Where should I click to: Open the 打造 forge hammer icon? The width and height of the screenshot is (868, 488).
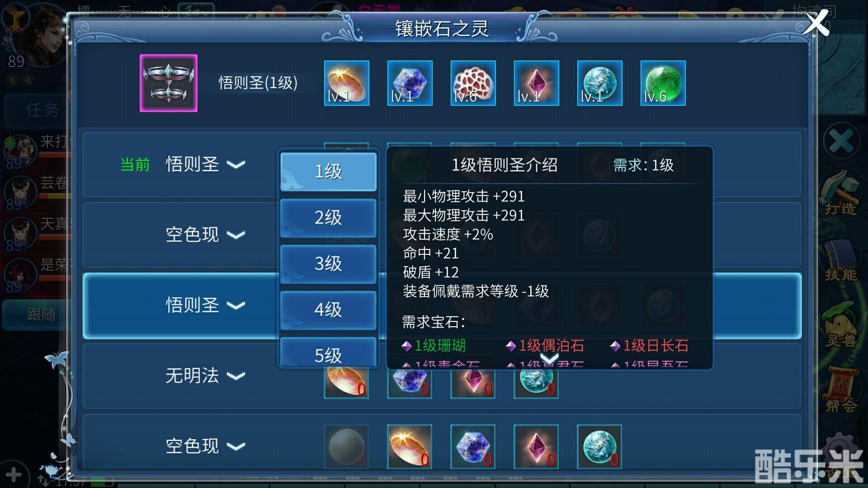[x=840, y=193]
